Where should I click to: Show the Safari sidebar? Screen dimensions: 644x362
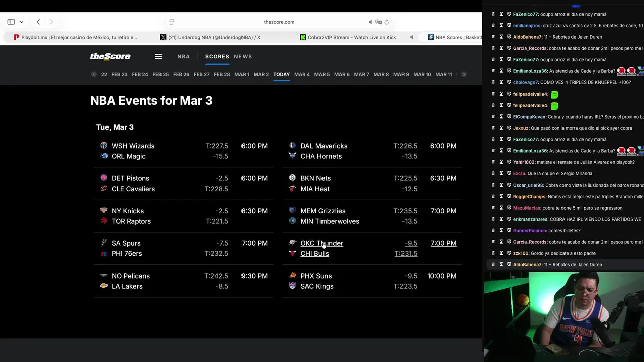[x=11, y=22]
